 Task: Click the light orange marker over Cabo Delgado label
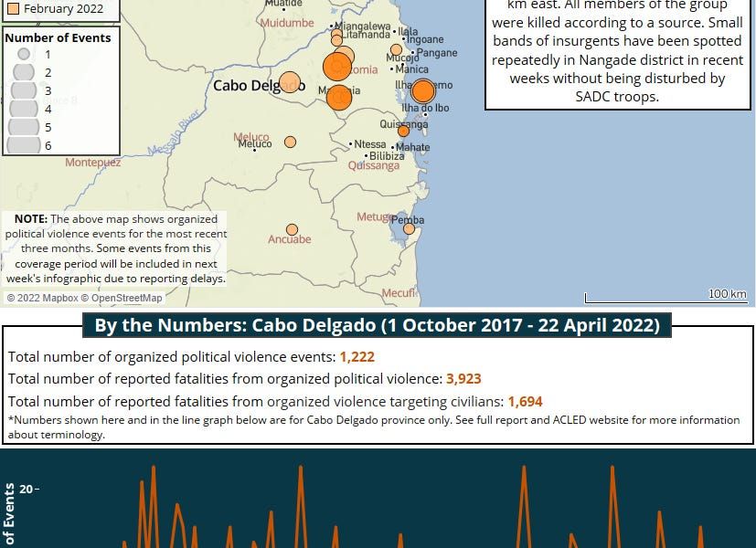[290, 82]
